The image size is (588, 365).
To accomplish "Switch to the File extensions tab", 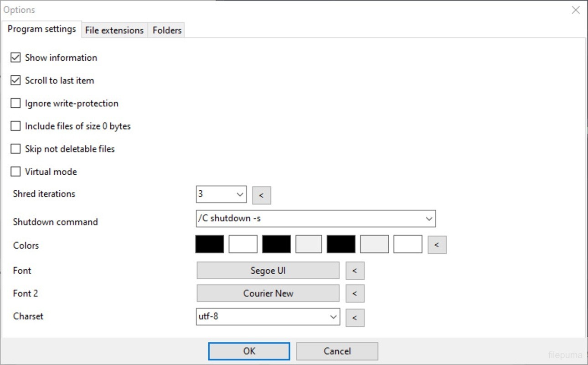I will [x=114, y=30].
